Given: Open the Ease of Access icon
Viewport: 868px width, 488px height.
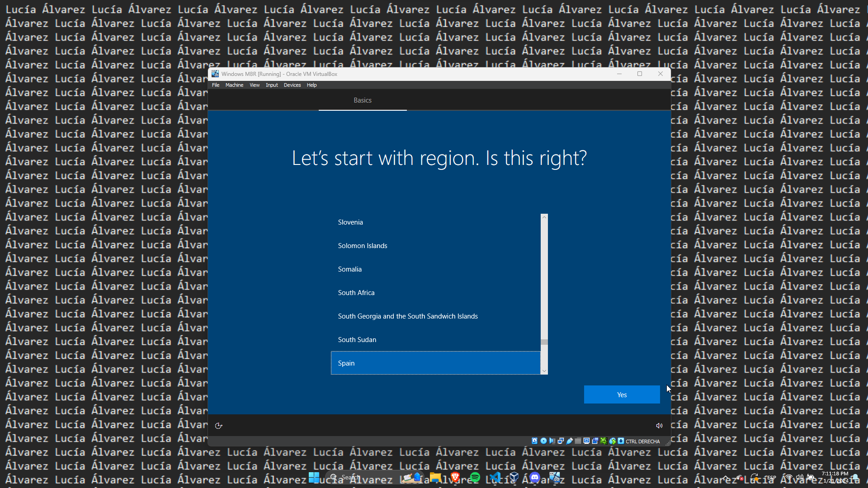Looking at the screenshot, I should click(218, 426).
